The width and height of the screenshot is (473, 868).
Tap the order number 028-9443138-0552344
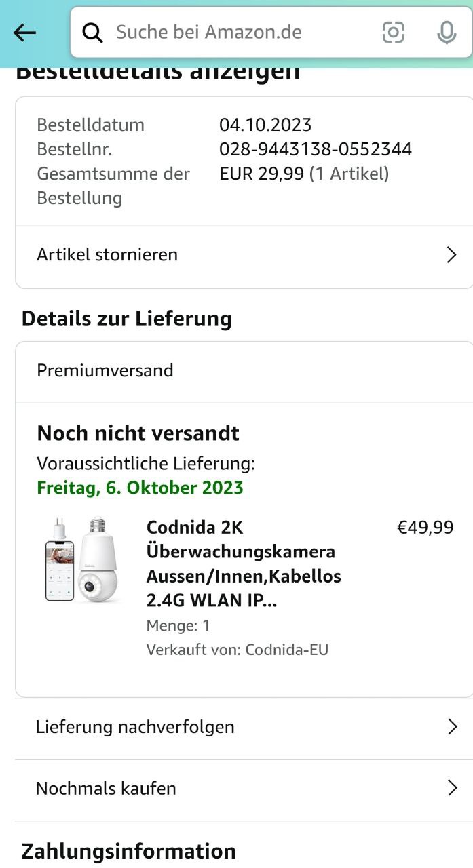pos(316,149)
